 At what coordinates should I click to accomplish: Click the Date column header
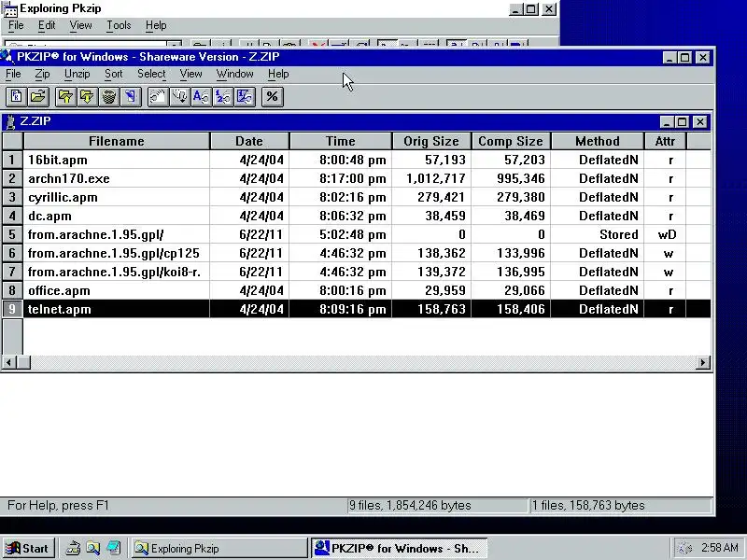(249, 142)
